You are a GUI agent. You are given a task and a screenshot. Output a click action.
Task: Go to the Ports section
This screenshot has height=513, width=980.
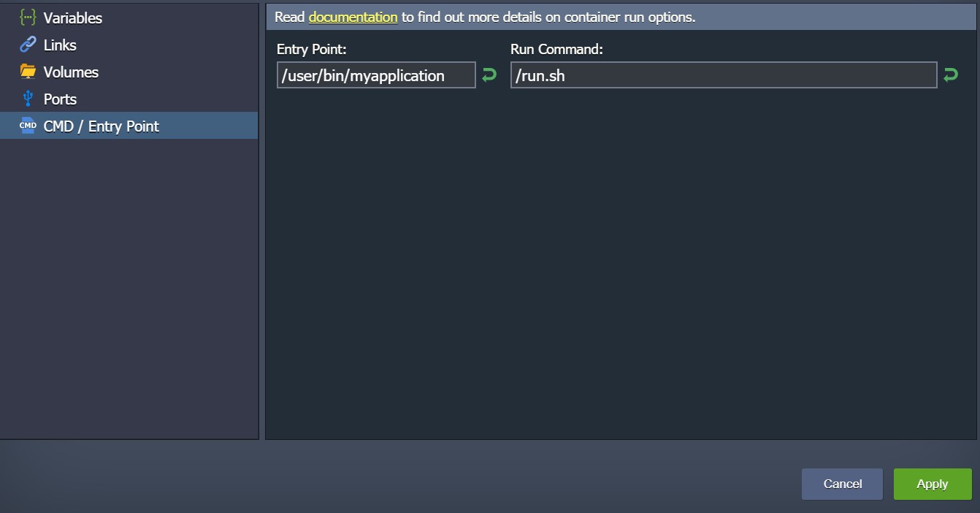point(129,99)
